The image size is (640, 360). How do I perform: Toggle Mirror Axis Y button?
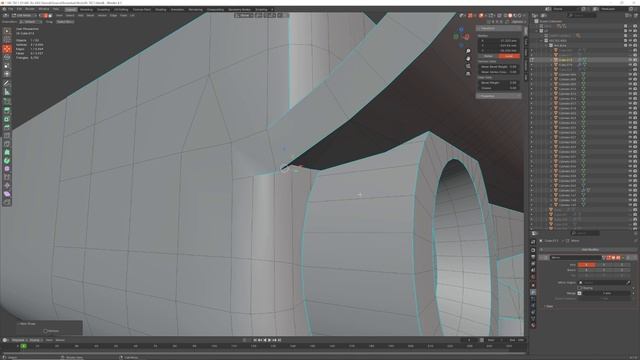[604, 265]
